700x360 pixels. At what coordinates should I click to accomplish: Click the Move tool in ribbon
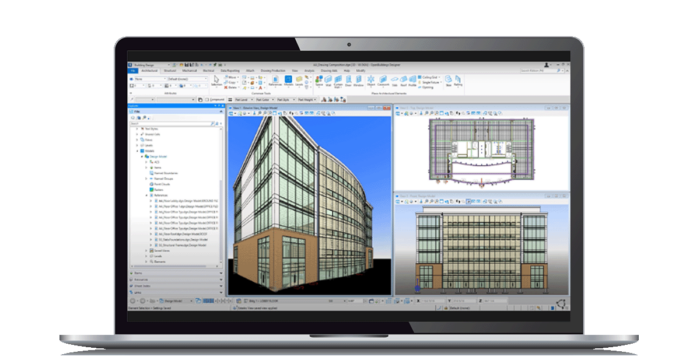[x=231, y=77]
